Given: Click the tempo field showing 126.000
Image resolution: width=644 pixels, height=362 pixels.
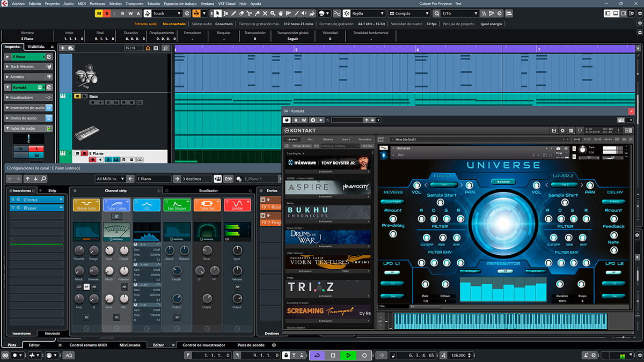Looking at the screenshot, I should point(457,355).
